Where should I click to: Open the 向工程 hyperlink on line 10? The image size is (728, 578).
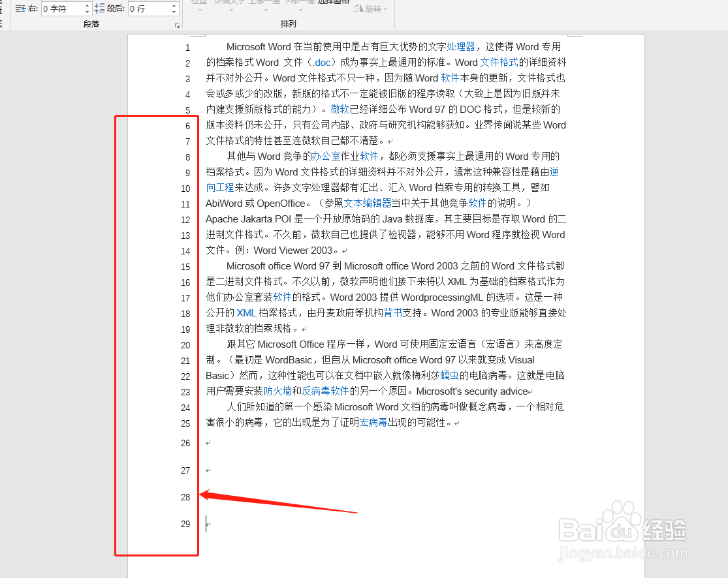(220, 188)
